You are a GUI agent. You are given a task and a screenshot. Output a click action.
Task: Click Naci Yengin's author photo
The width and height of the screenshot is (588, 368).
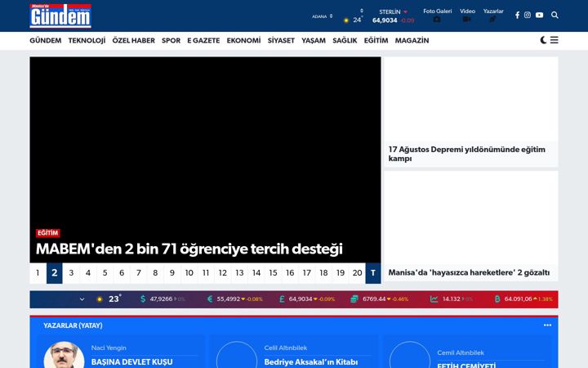pos(65,355)
